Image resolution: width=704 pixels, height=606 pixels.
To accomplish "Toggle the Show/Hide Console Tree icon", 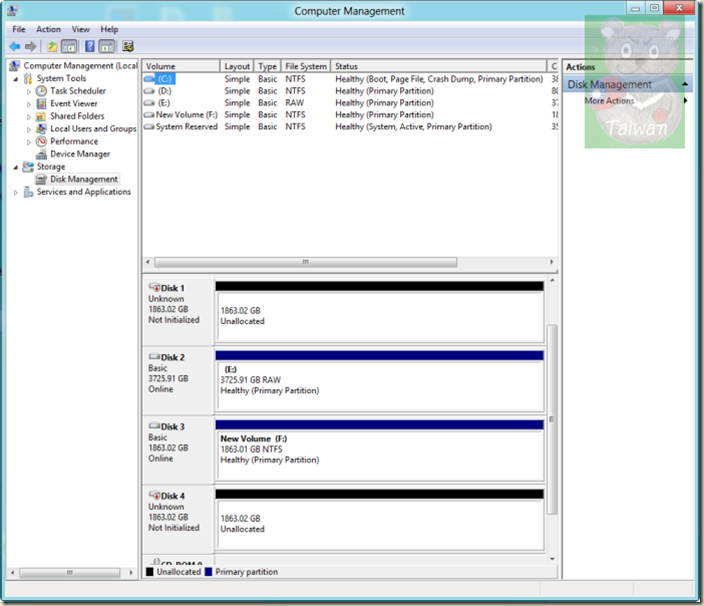I will coord(69,46).
